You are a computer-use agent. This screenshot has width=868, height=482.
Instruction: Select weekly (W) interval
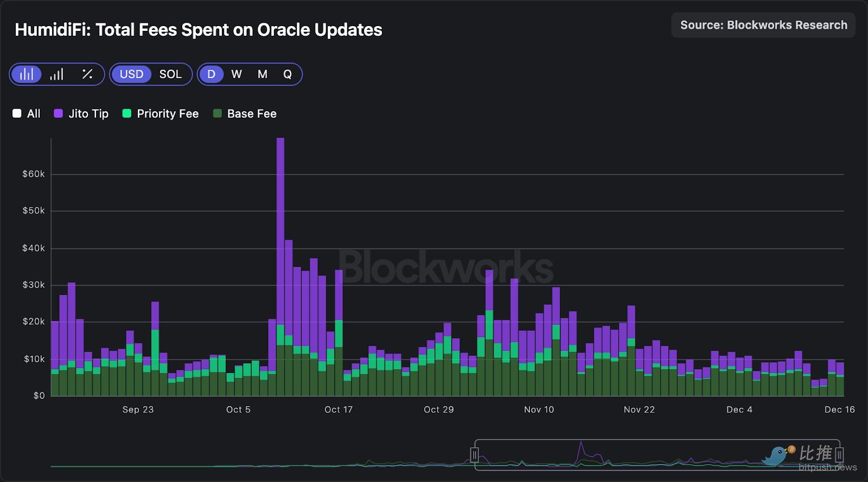click(x=237, y=74)
